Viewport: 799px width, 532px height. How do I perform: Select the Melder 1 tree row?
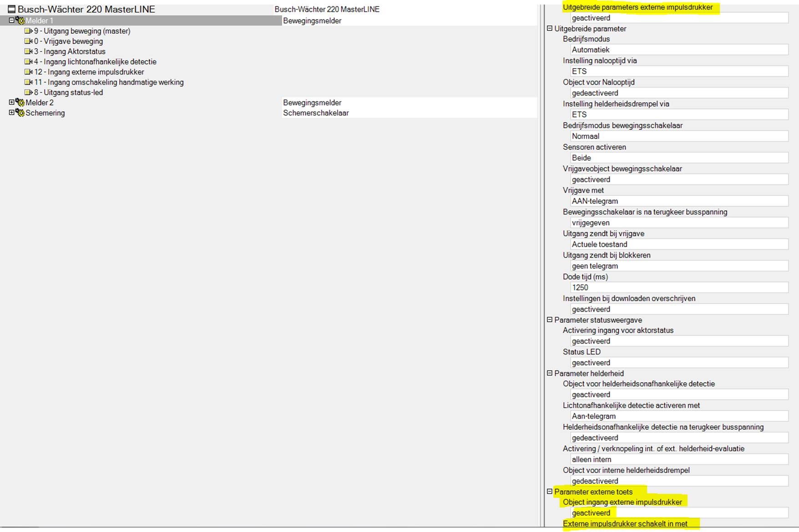141,20
